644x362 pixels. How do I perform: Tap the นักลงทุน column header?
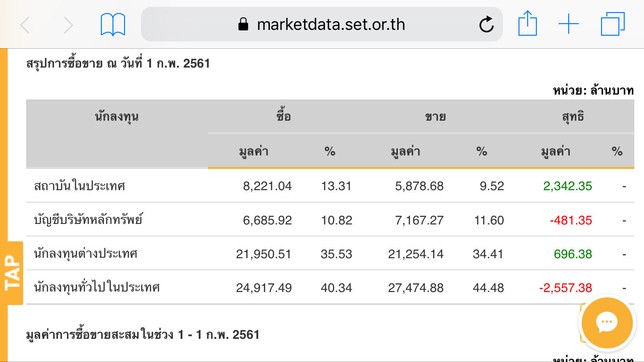(x=117, y=116)
